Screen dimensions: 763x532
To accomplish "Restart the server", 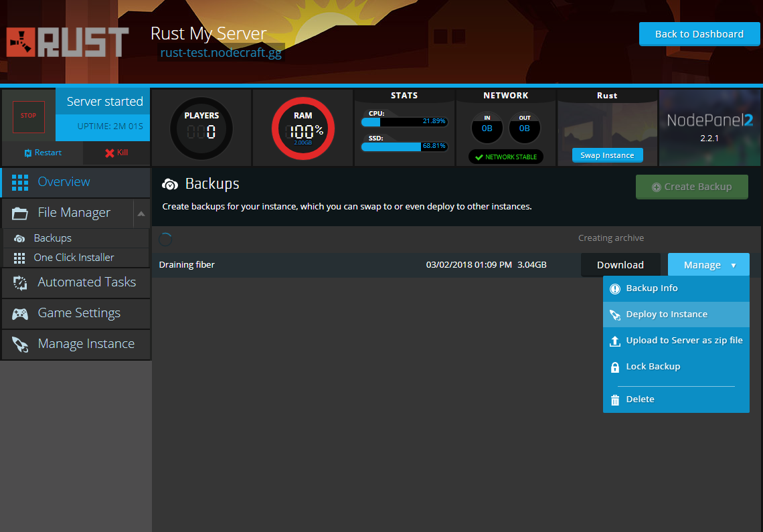I will point(42,153).
